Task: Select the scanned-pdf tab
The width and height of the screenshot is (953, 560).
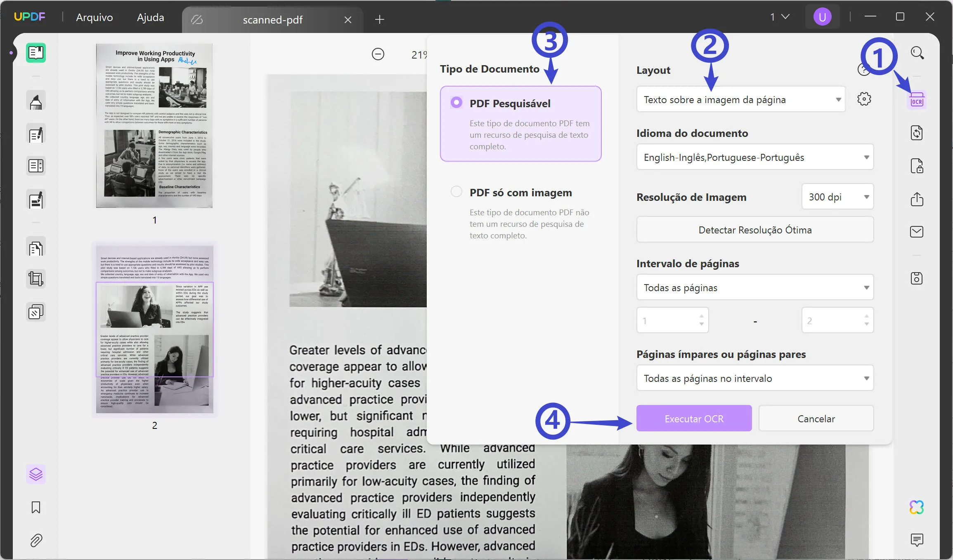Action: click(272, 19)
